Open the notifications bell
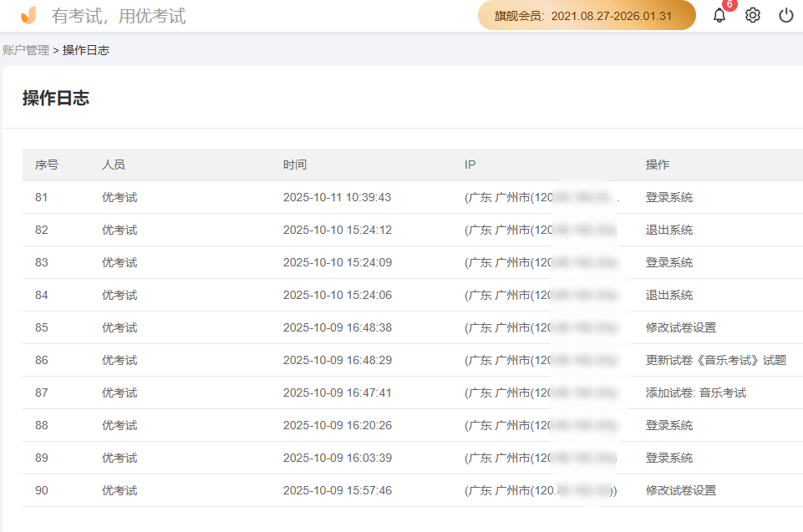 [719, 16]
